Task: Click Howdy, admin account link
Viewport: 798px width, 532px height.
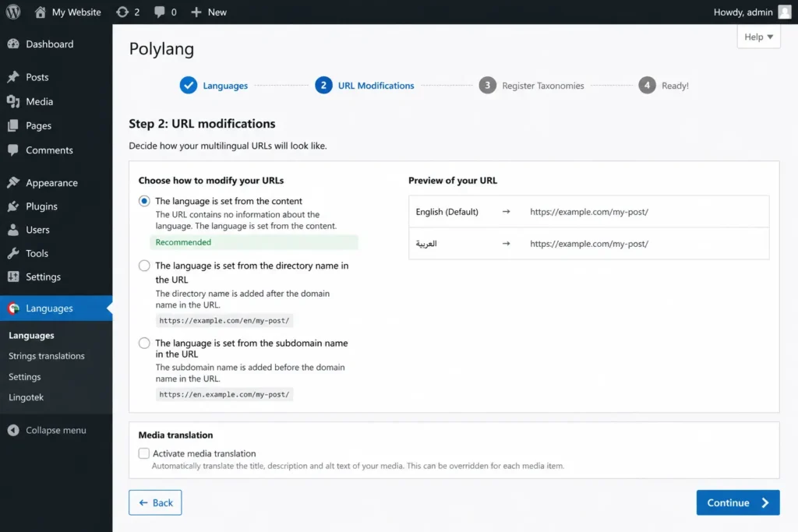Action: tap(743, 12)
